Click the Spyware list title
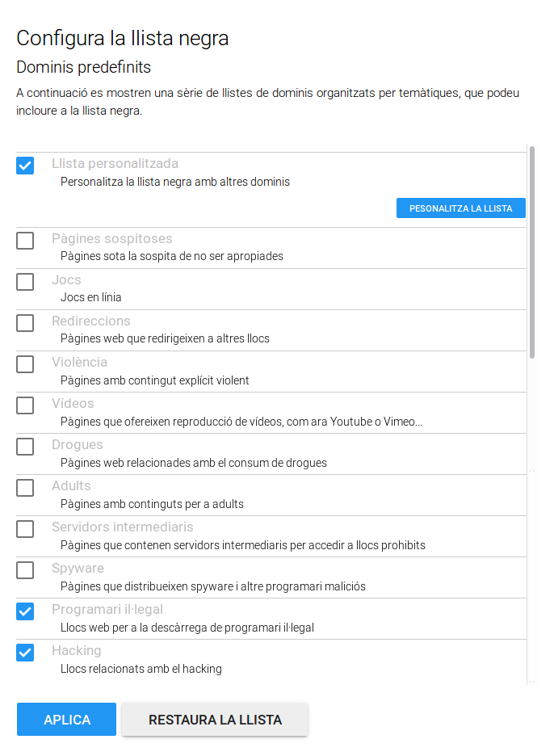 click(x=78, y=569)
